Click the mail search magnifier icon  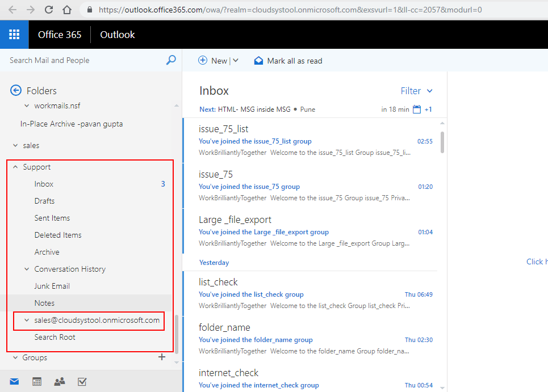click(x=170, y=60)
